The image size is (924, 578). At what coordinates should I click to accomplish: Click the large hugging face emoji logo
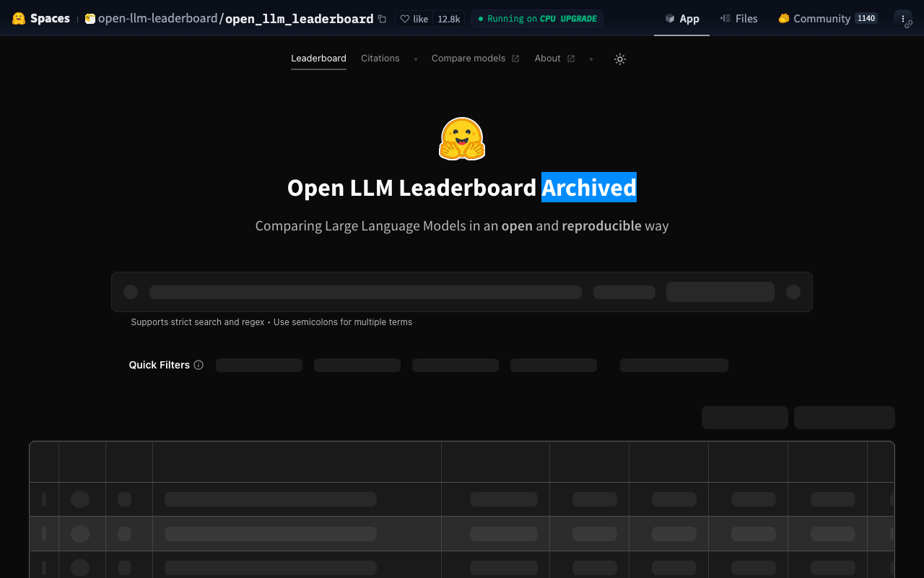pyautogui.click(x=462, y=138)
